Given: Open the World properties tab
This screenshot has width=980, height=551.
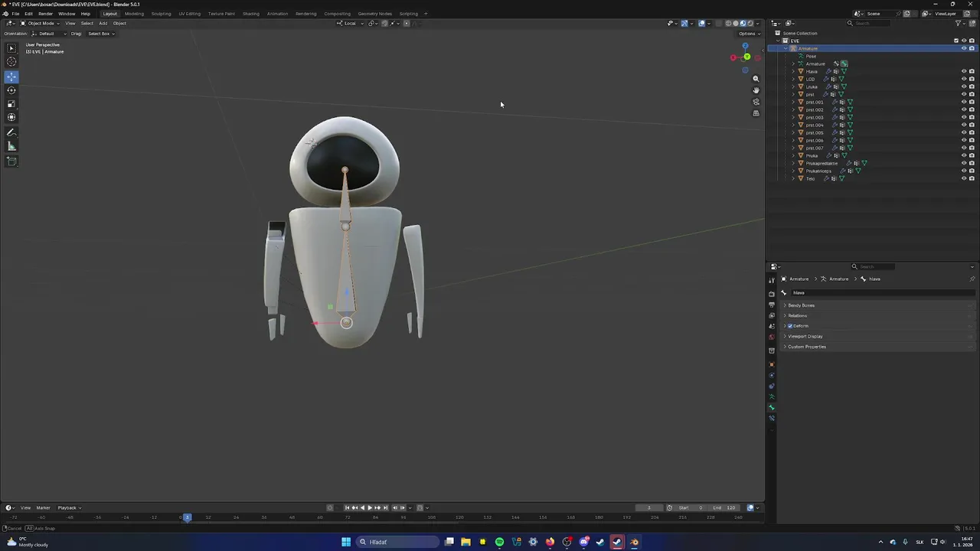Looking at the screenshot, I should [x=772, y=337].
